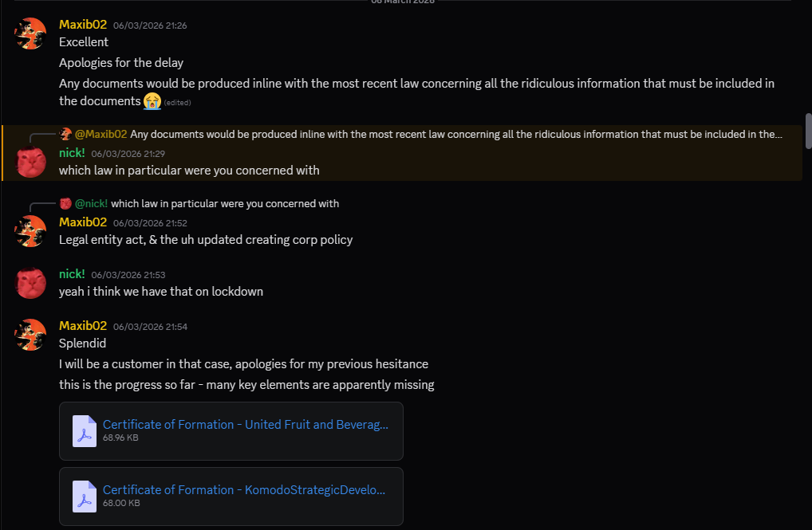
Task: Click the small nick! avatar in reply preview
Action: 66,203
